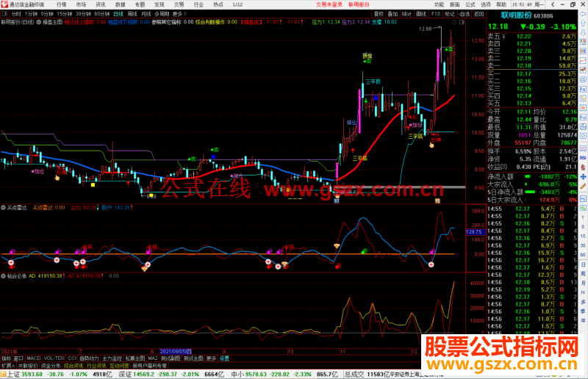Screen dimensions: 588x379
Task: Click the 2021/08/05 date marker on time axis
Action: click(x=176, y=352)
